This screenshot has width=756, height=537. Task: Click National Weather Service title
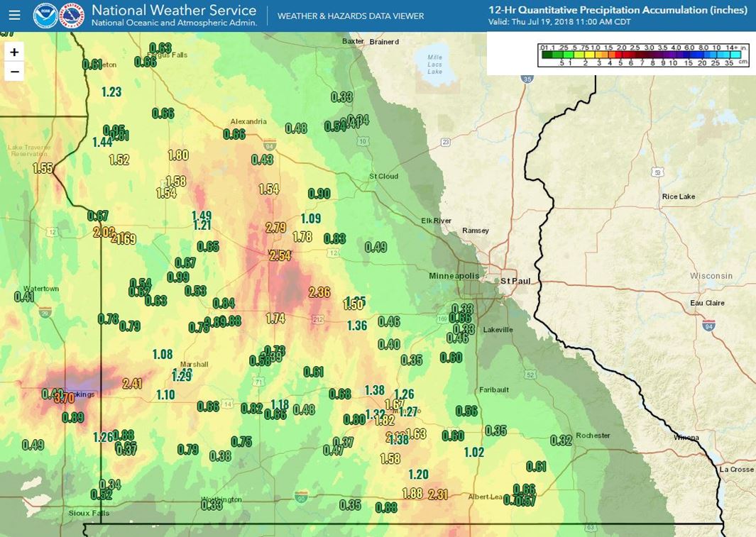tap(174, 10)
